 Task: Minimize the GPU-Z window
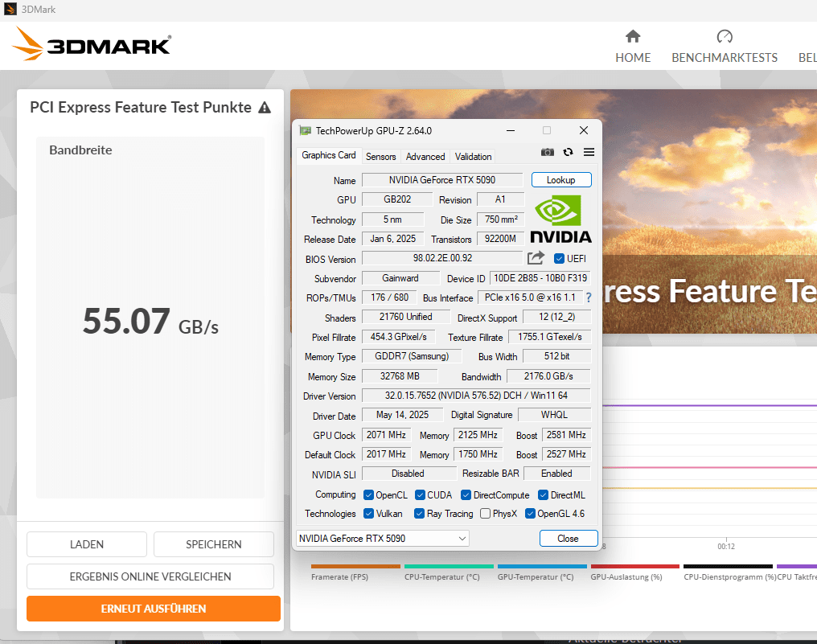coord(511,130)
